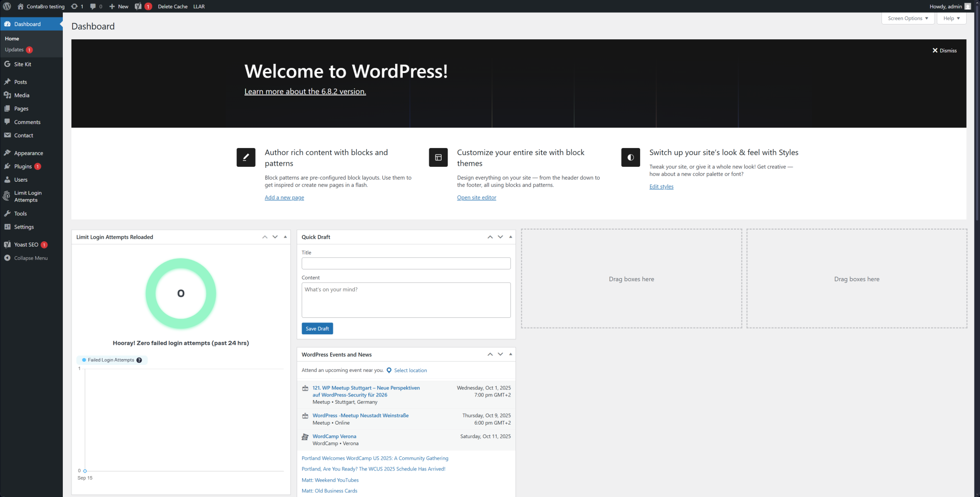Open LLAR in the admin bar
This screenshot has height=497, width=980.
(x=199, y=7)
